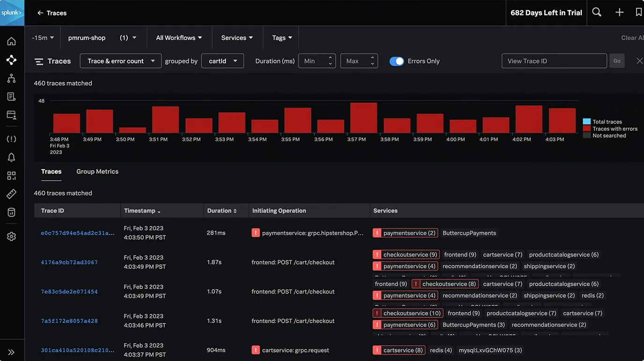This screenshot has width=644, height=361.
Task: Open the notifications bell icon
Action: [12, 157]
